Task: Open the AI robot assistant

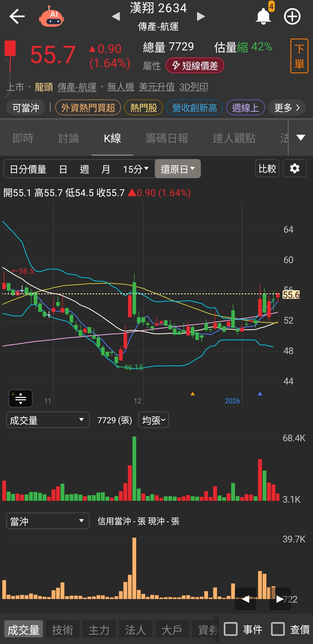Action: [52, 17]
